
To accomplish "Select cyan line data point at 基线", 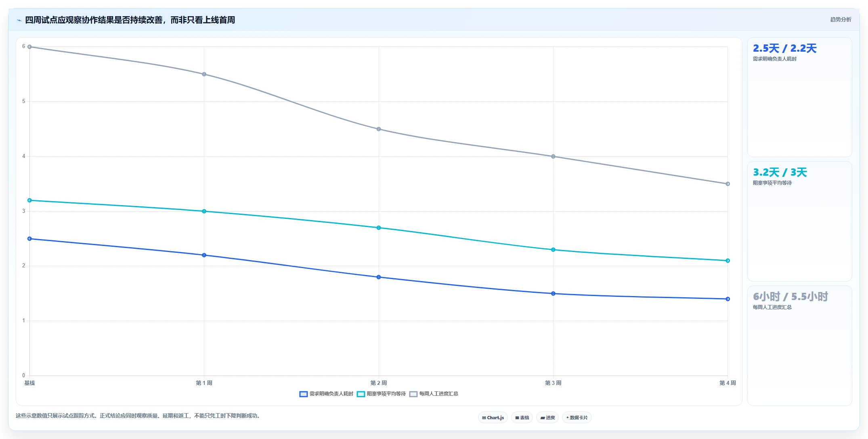I will click(x=29, y=200).
